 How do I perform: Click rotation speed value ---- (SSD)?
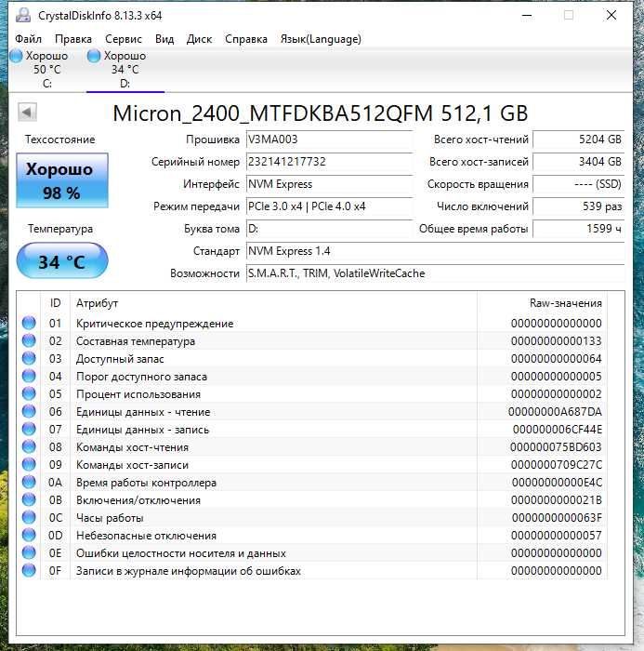click(578, 184)
